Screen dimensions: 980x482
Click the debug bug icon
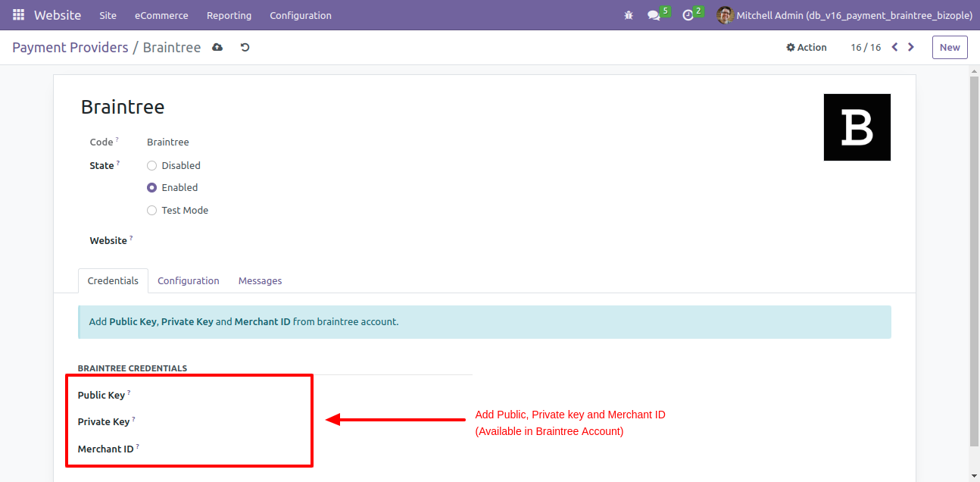pos(629,15)
